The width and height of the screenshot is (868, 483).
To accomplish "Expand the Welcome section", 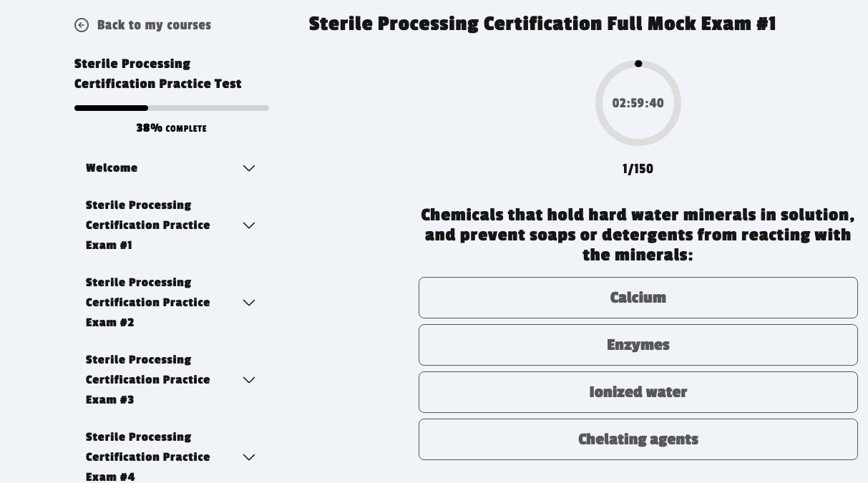I will click(248, 168).
